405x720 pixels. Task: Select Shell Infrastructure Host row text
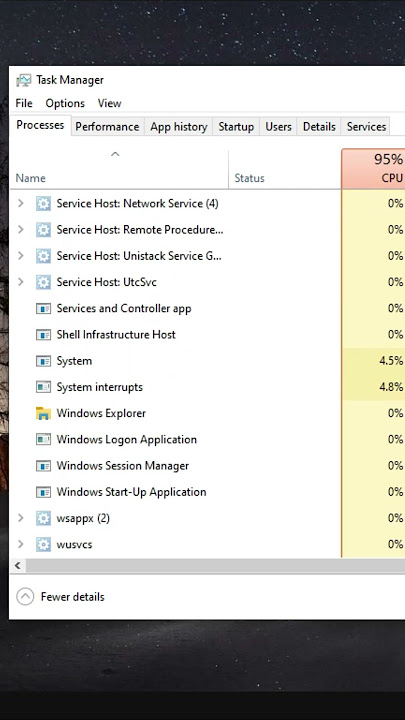pyautogui.click(x=116, y=335)
